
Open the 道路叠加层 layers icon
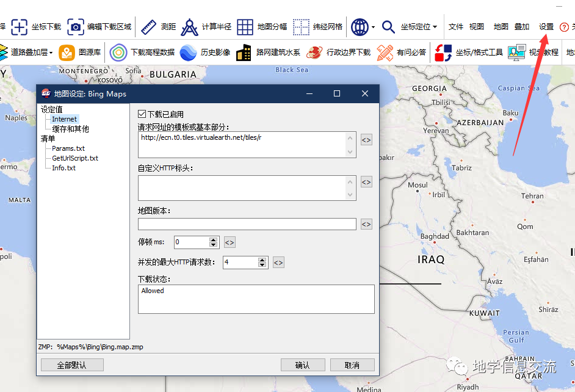(x=3, y=53)
